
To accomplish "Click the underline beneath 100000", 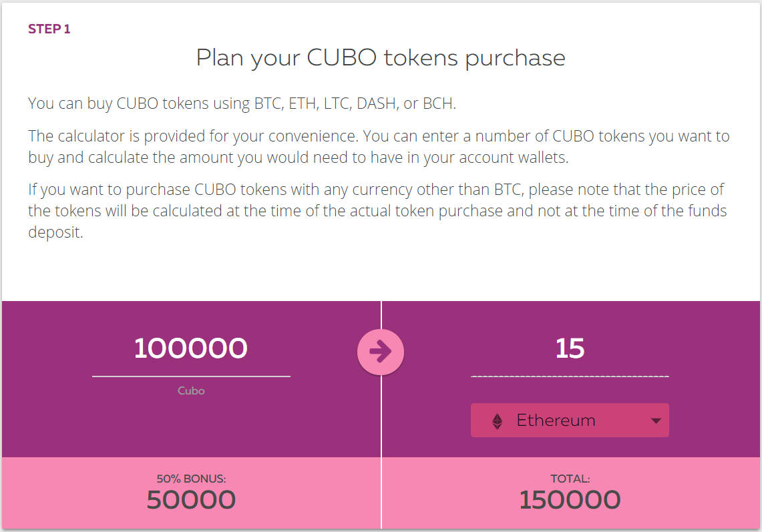I will click(x=191, y=376).
